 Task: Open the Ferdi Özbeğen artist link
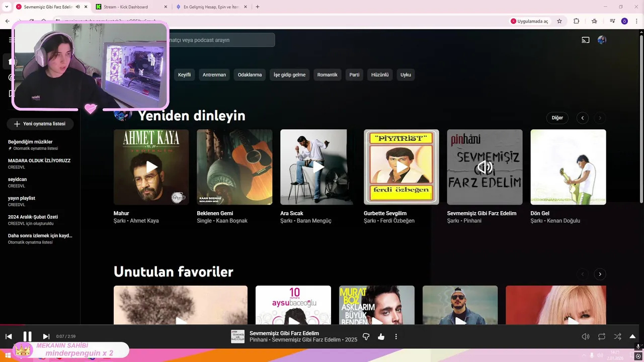(x=397, y=221)
